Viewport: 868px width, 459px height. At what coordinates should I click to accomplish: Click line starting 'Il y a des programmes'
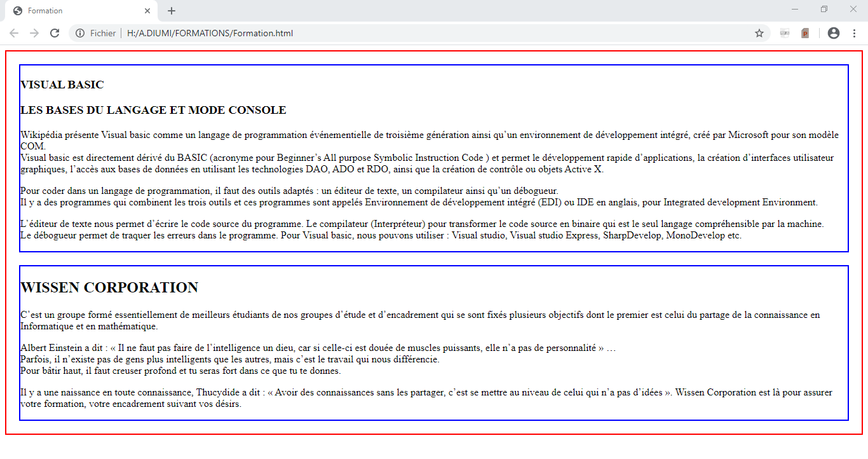(419, 203)
